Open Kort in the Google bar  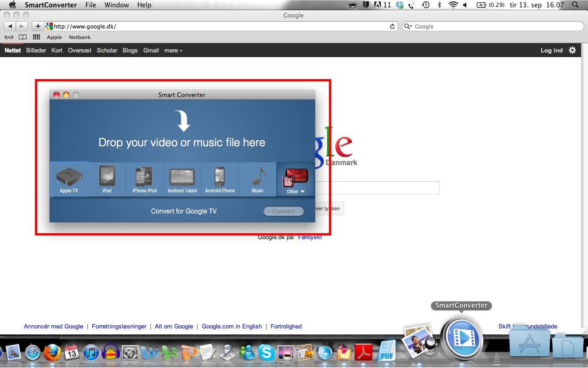[57, 50]
